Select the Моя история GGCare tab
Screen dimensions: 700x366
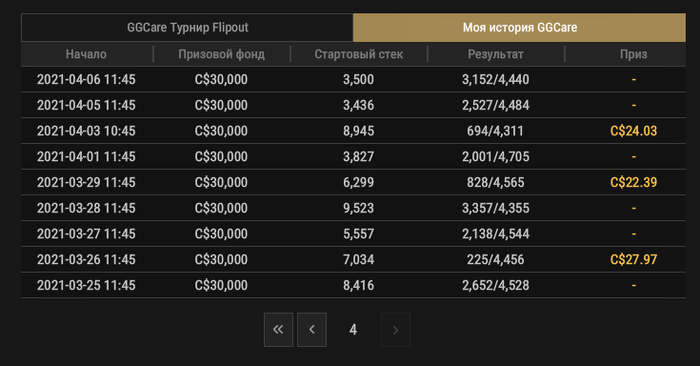(519, 28)
